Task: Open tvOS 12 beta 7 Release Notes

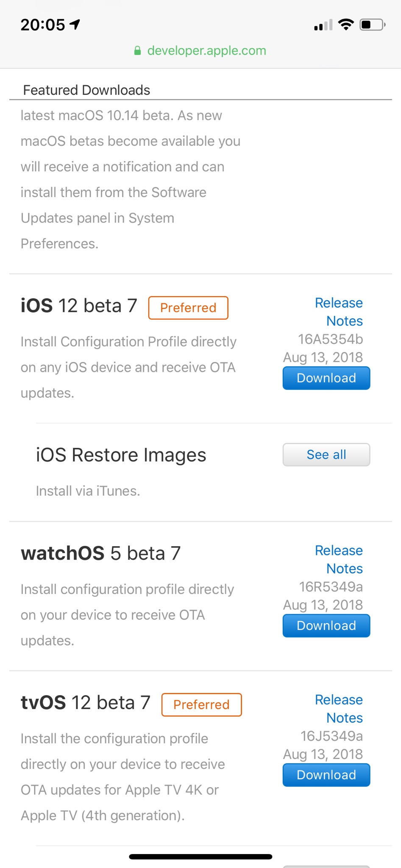Action: 339,709
